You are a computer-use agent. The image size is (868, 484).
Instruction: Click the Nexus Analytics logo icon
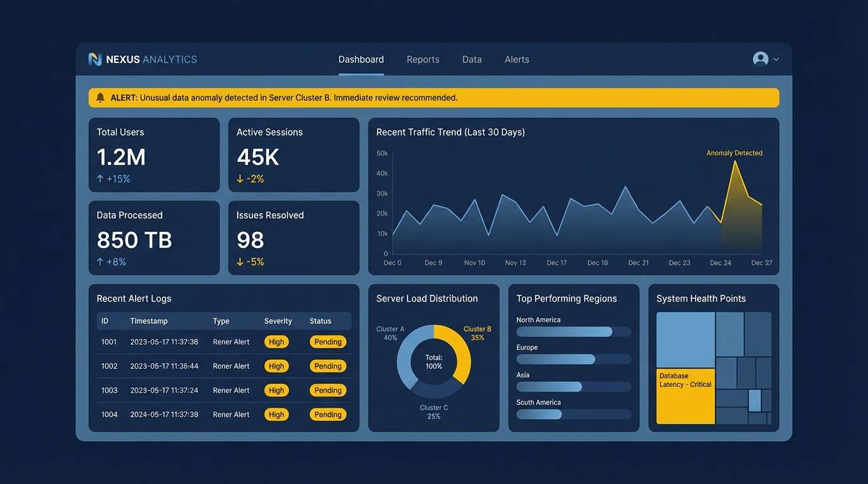(95, 59)
